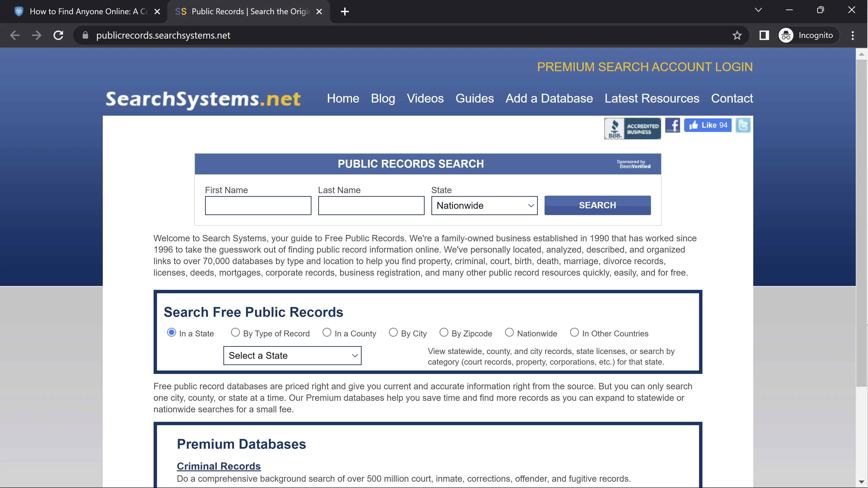Click the BBB Accredited Business badge

click(632, 128)
